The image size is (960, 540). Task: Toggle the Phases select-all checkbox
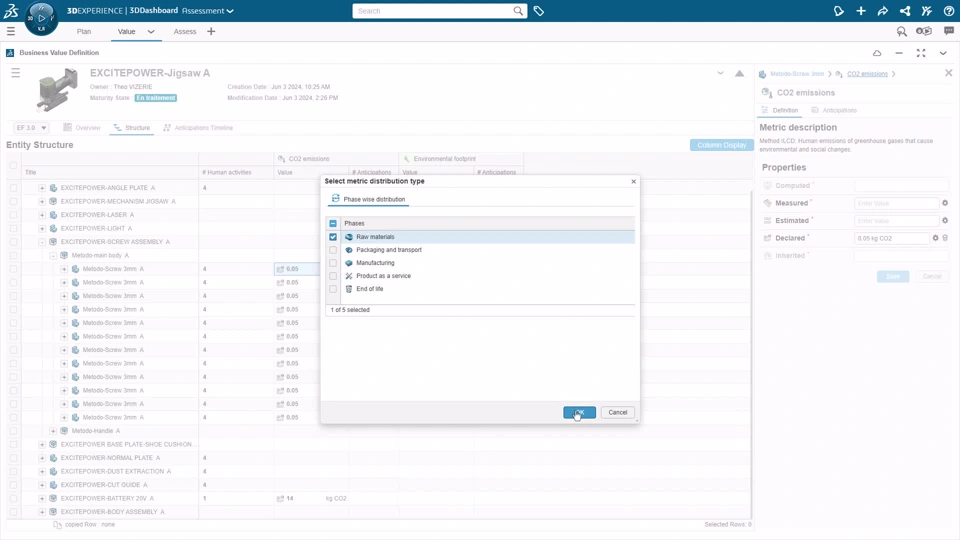333,223
